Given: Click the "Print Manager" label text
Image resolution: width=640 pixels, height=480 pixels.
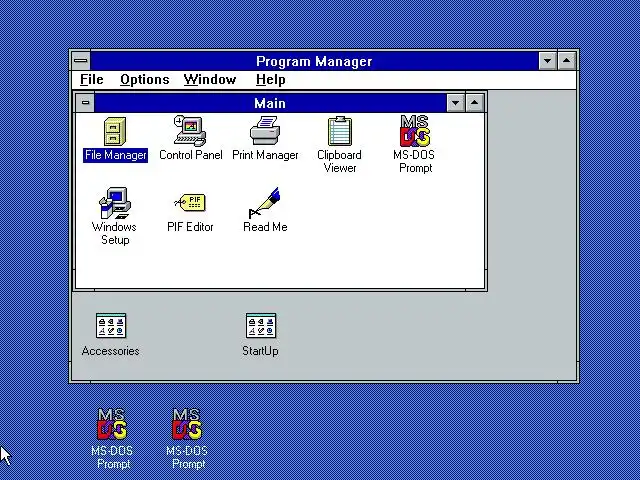Looking at the screenshot, I should coord(265,155).
